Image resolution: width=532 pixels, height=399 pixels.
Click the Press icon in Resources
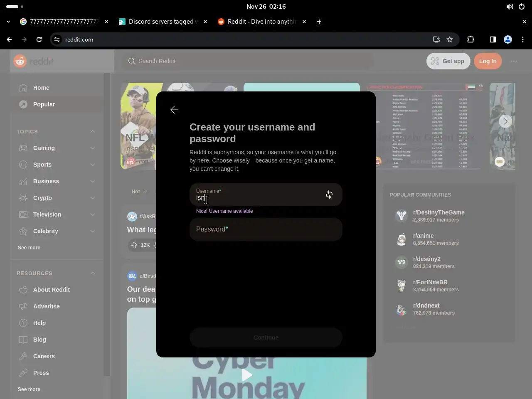click(23, 373)
